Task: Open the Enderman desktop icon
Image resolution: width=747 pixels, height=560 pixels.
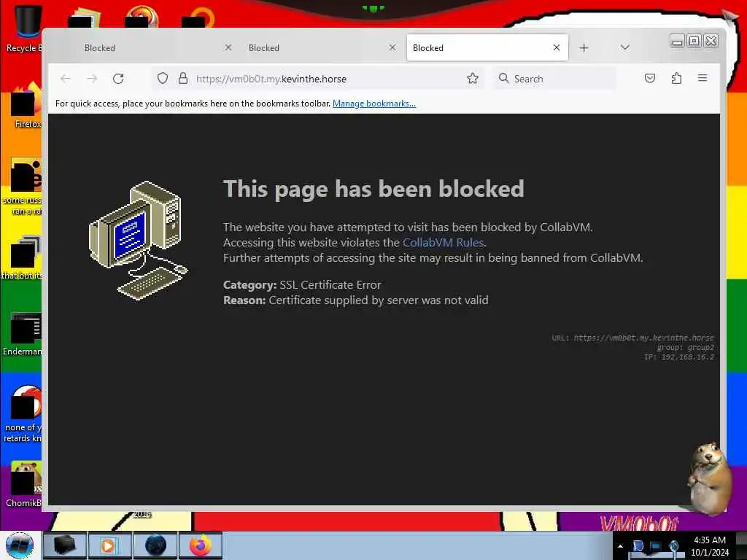Action: pos(24,333)
